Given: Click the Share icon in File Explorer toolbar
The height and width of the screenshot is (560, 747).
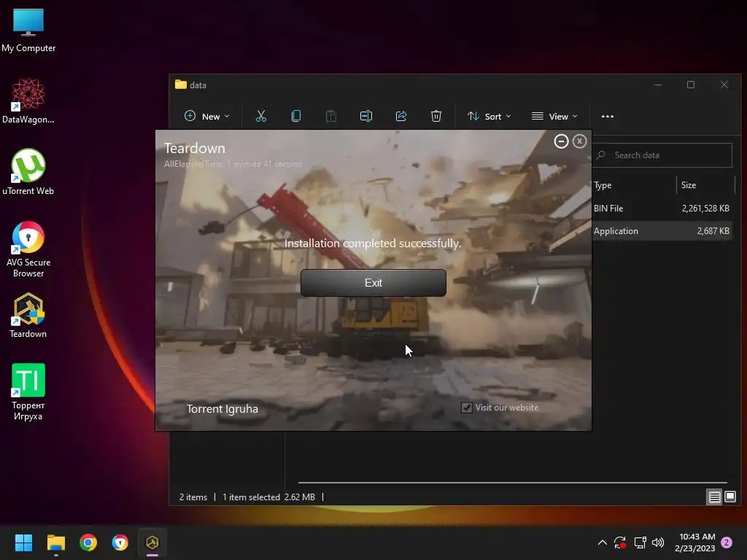Looking at the screenshot, I should [x=401, y=116].
